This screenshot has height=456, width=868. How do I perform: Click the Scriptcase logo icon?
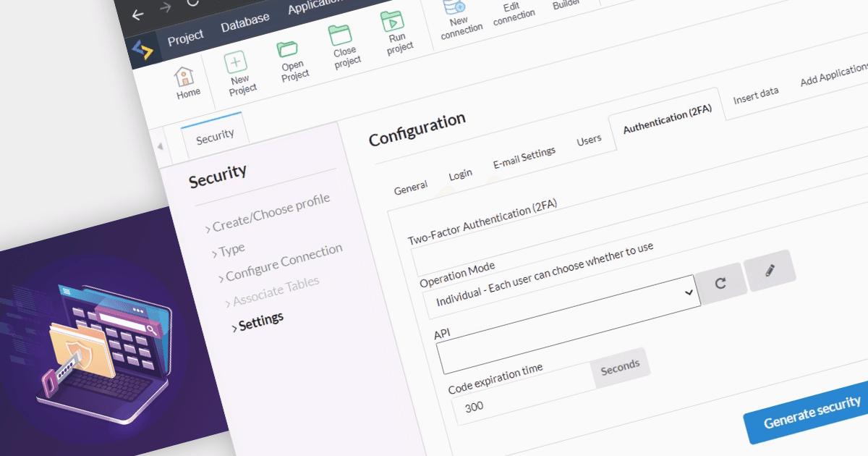[x=142, y=49]
